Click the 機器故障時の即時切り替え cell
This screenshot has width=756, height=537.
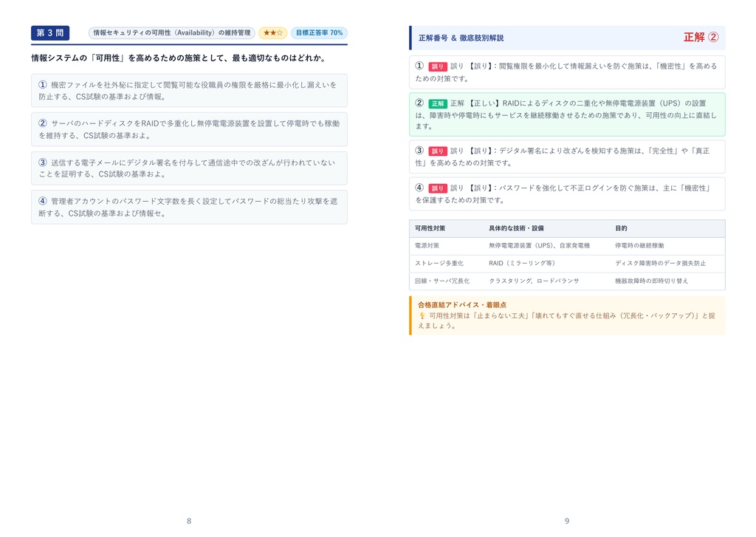651,281
